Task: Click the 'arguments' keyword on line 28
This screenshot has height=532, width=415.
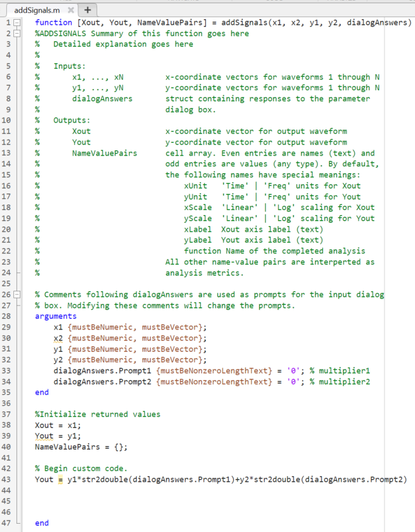Action: click(55, 316)
